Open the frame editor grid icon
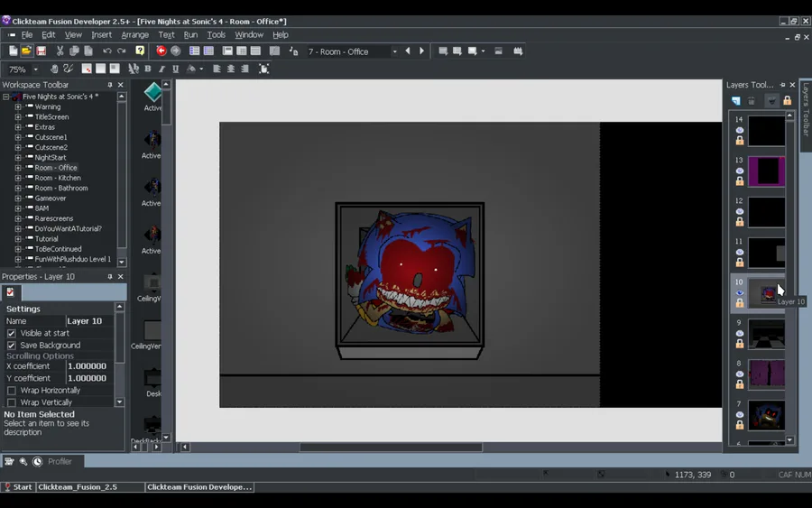The height and width of the screenshot is (508, 812). coord(208,51)
